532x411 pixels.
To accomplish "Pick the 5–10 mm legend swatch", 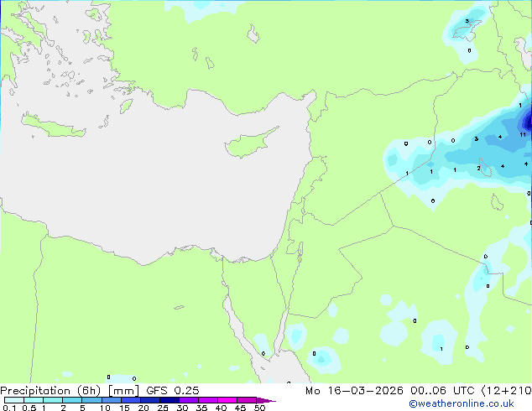I will pyautogui.click(x=91, y=400).
